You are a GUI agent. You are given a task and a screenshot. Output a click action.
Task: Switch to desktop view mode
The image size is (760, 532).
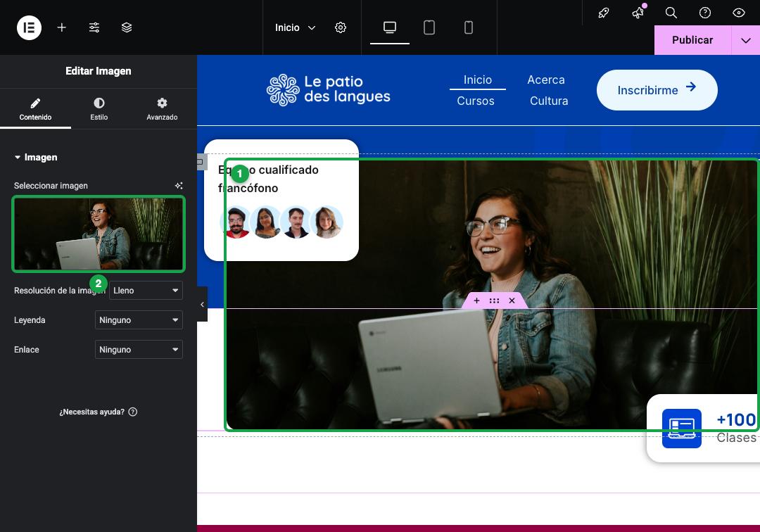390,27
